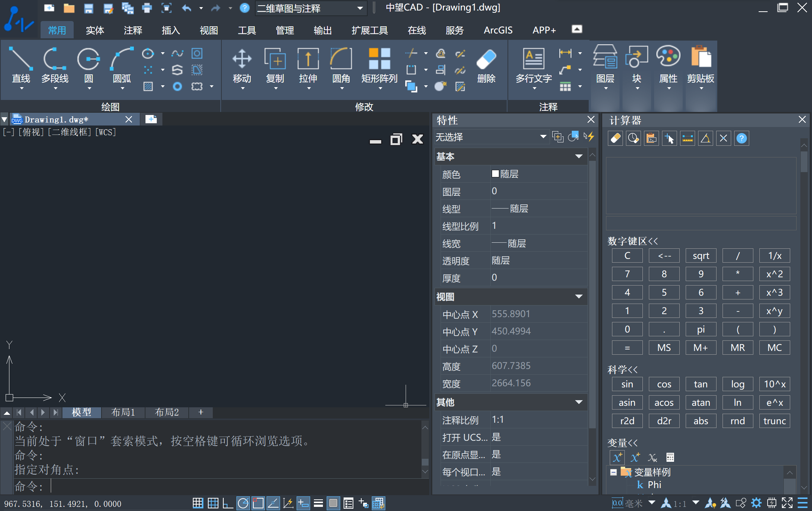Toggle grid display in status bar
812x511 pixels.
point(213,503)
